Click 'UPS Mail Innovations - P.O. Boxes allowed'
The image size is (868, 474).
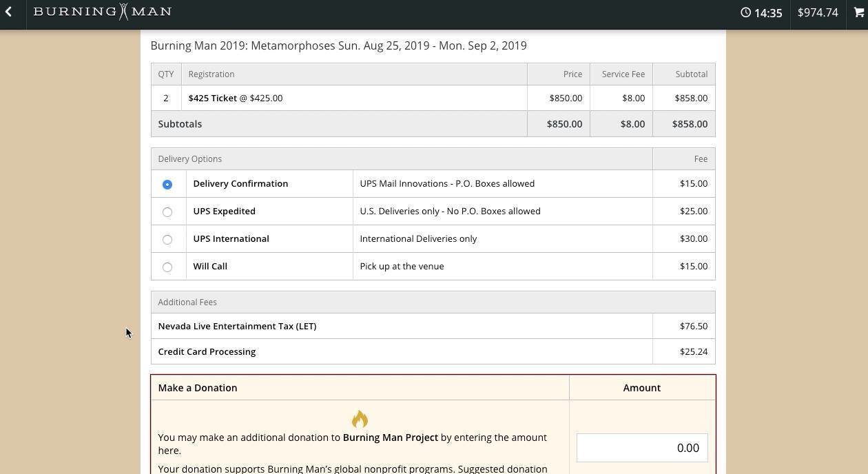click(x=447, y=183)
